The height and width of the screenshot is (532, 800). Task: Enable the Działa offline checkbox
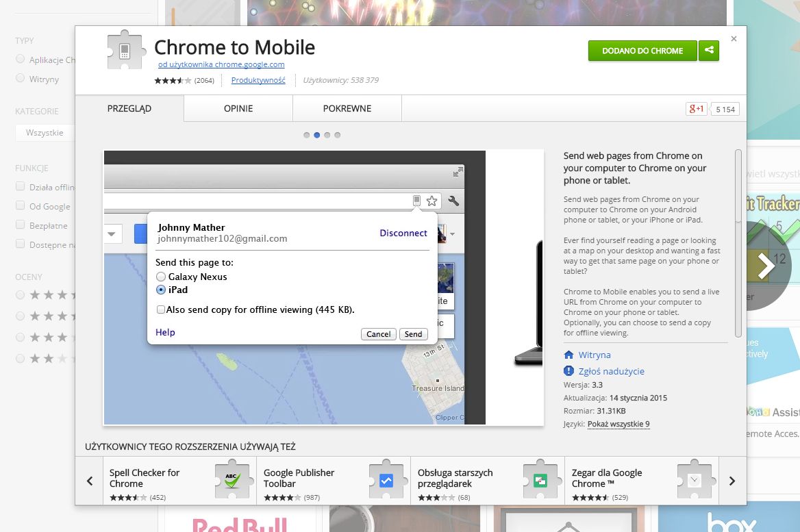point(21,186)
